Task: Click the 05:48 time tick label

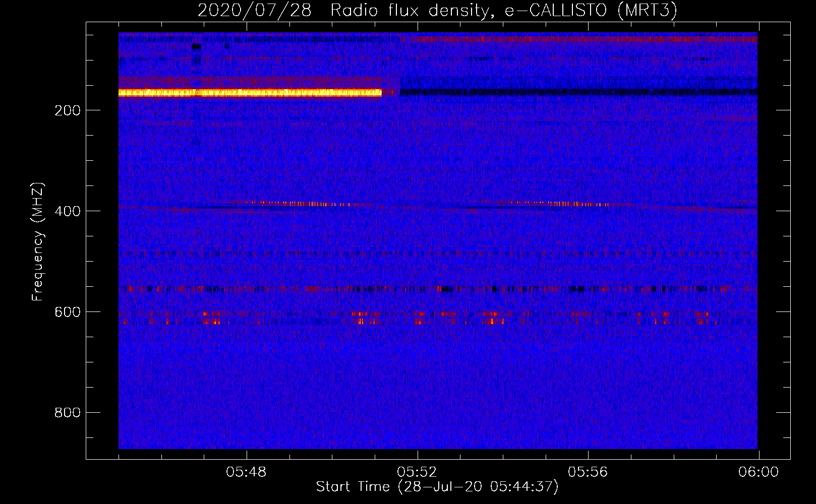Action: 246,472
